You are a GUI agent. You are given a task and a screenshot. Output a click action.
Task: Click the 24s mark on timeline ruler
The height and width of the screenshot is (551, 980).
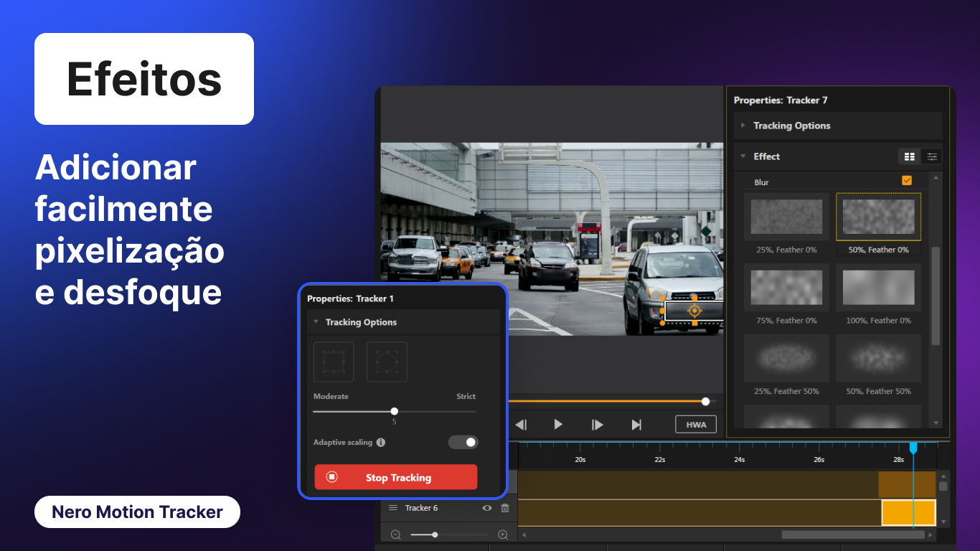tap(740, 459)
